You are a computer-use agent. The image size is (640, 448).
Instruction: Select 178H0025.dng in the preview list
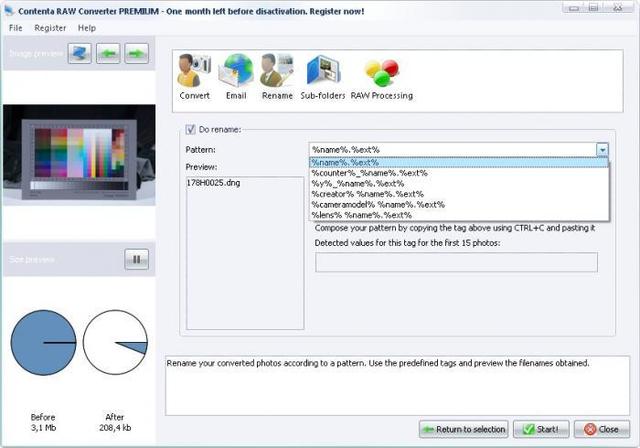pyautogui.click(x=213, y=183)
